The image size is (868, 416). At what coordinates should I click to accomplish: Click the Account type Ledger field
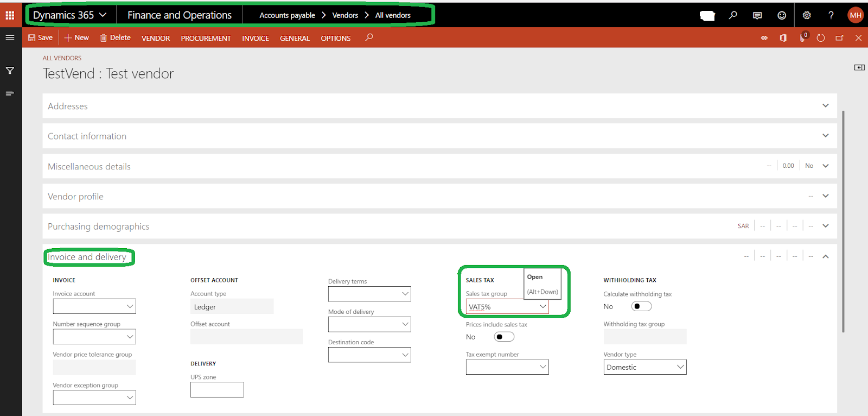click(x=232, y=306)
